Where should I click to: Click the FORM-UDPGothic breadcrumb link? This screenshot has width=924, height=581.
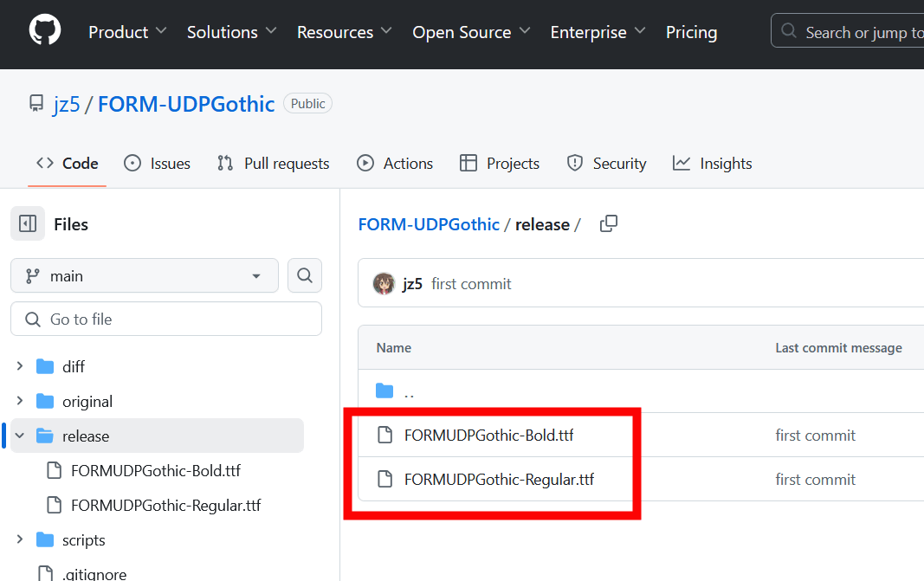coord(429,224)
